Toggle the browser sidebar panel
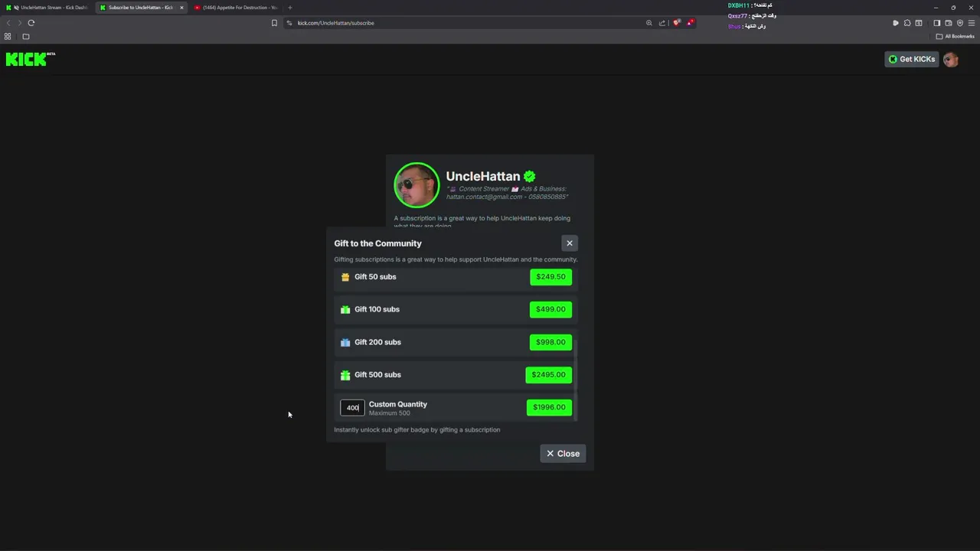 (936, 23)
